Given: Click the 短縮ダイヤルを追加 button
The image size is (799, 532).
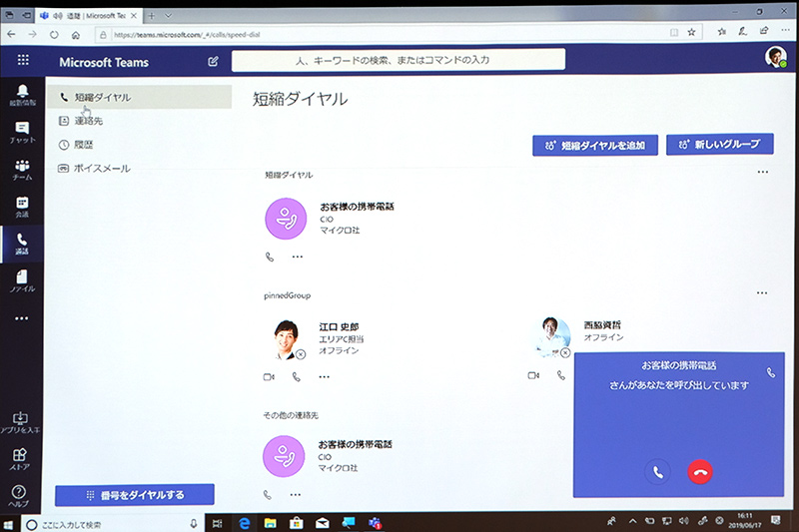Looking at the screenshot, I should (x=595, y=146).
